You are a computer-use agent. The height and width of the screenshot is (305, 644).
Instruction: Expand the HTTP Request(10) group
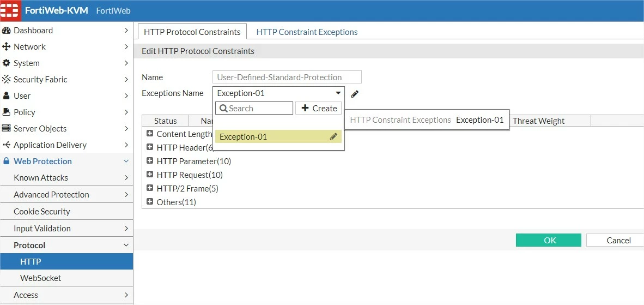point(150,175)
